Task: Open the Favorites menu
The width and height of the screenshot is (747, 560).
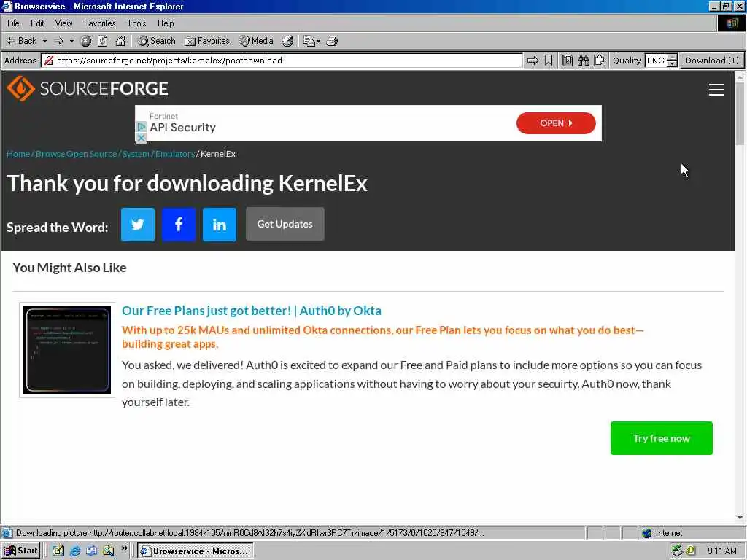Action: click(x=99, y=23)
